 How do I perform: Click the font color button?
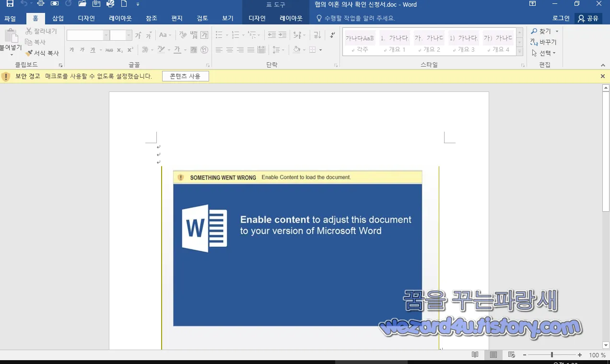click(x=177, y=50)
